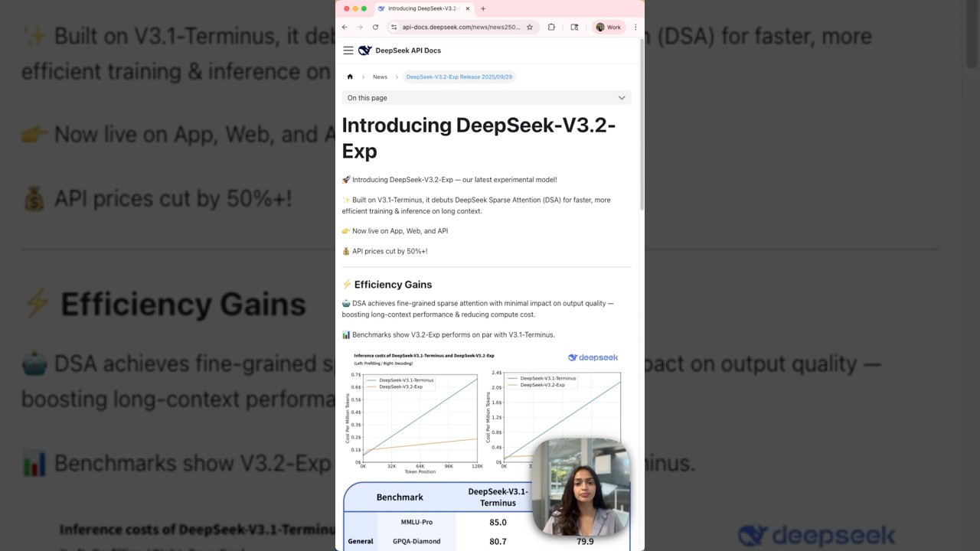Viewport: 980px width, 551px height.
Task: Open the hamburger navigation menu
Action: 348,51
